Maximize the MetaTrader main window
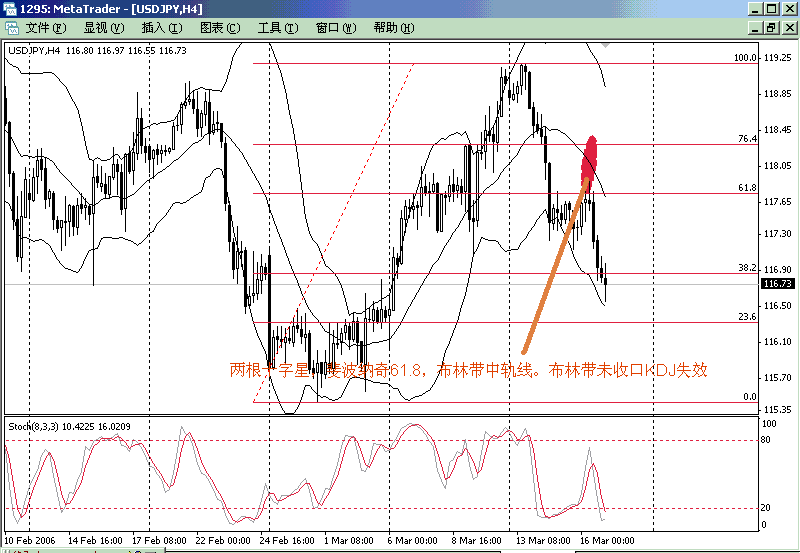Image resolution: width=800 pixels, height=553 pixels. coord(771,9)
